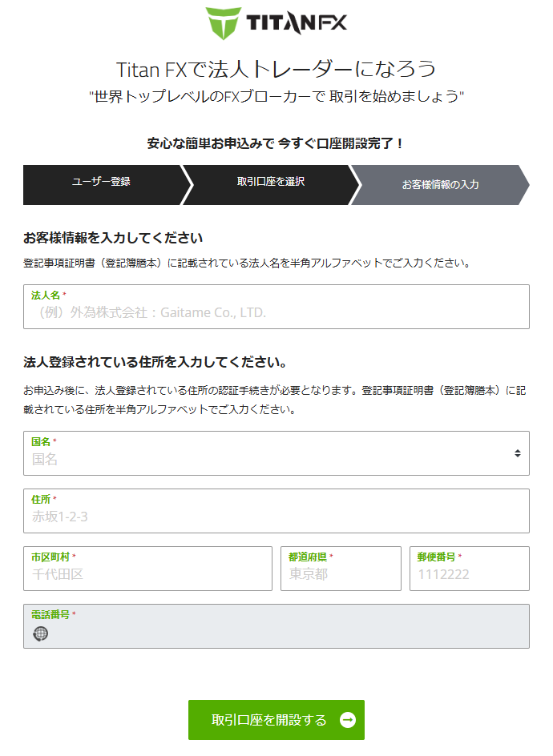The width and height of the screenshot is (553, 756).
Task: Click the お客様情報を入力してください heading
Action: 113,238
